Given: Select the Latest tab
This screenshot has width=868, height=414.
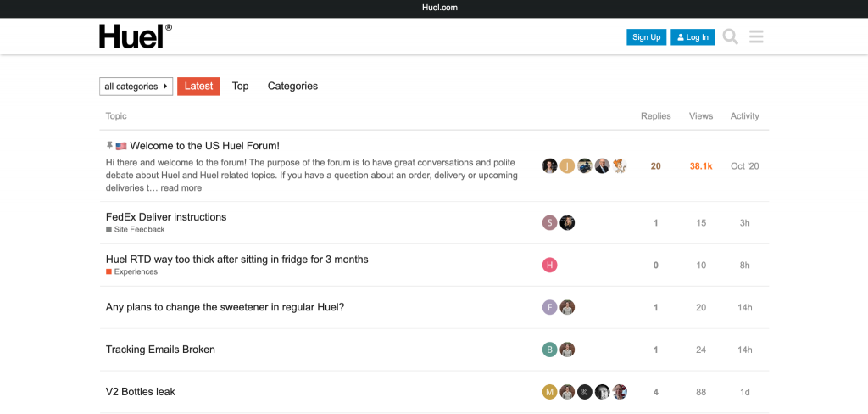Looking at the screenshot, I should 198,87.
